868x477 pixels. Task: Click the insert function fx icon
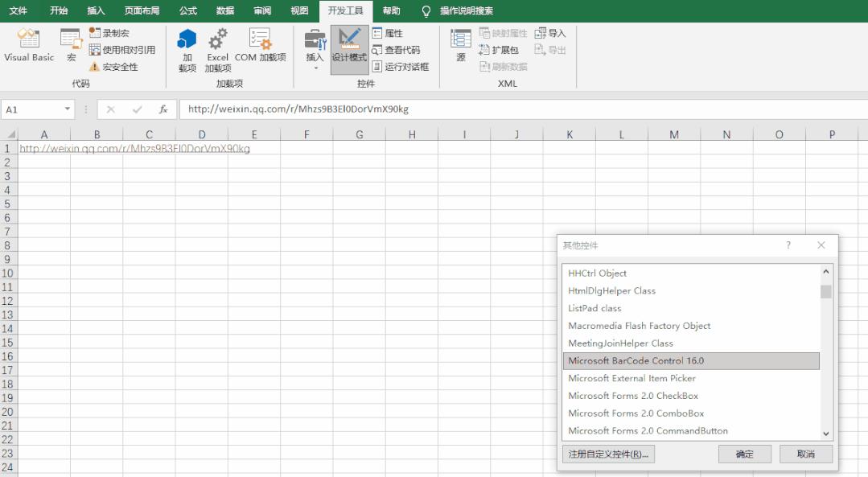pyautogui.click(x=163, y=109)
